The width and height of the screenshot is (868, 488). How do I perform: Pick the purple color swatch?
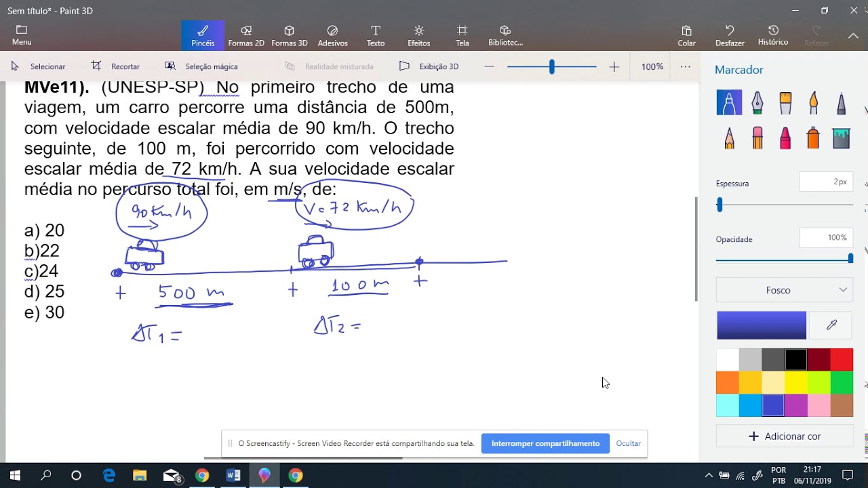pos(796,405)
